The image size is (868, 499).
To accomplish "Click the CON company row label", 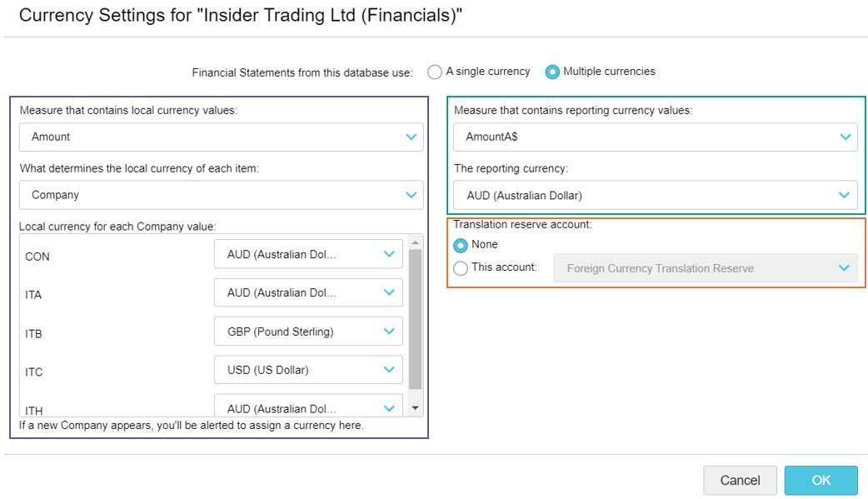I will pyautogui.click(x=37, y=257).
